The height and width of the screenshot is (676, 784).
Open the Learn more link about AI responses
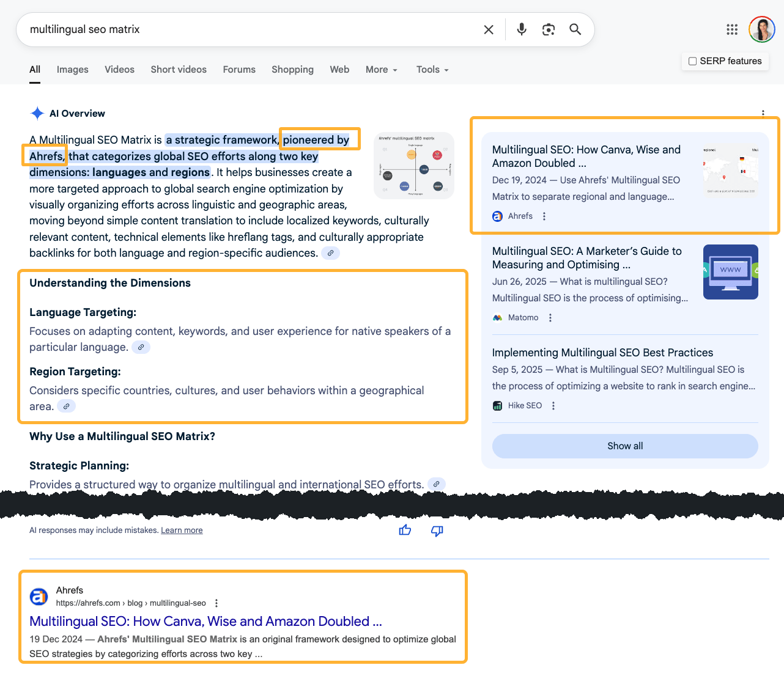pos(182,530)
